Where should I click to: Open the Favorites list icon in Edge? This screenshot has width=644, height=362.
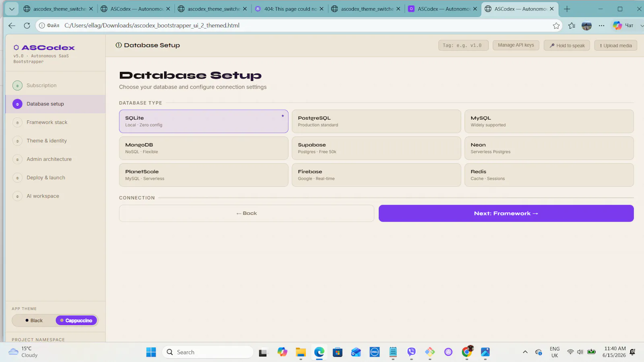[x=572, y=25]
